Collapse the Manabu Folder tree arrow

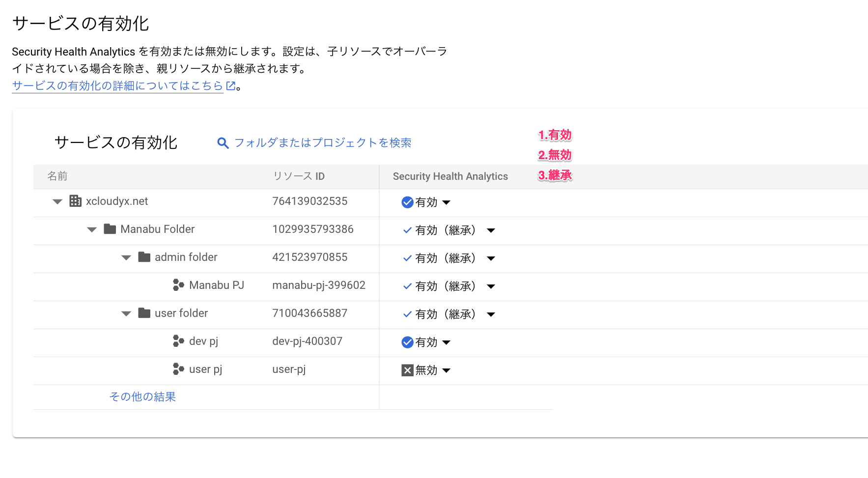point(92,229)
